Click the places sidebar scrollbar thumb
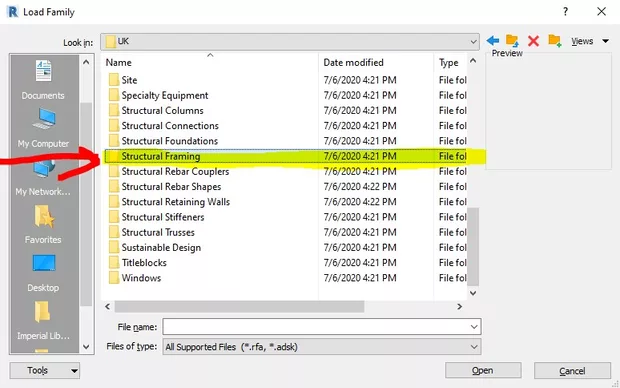The width and height of the screenshot is (620, 388). [86, 204]
